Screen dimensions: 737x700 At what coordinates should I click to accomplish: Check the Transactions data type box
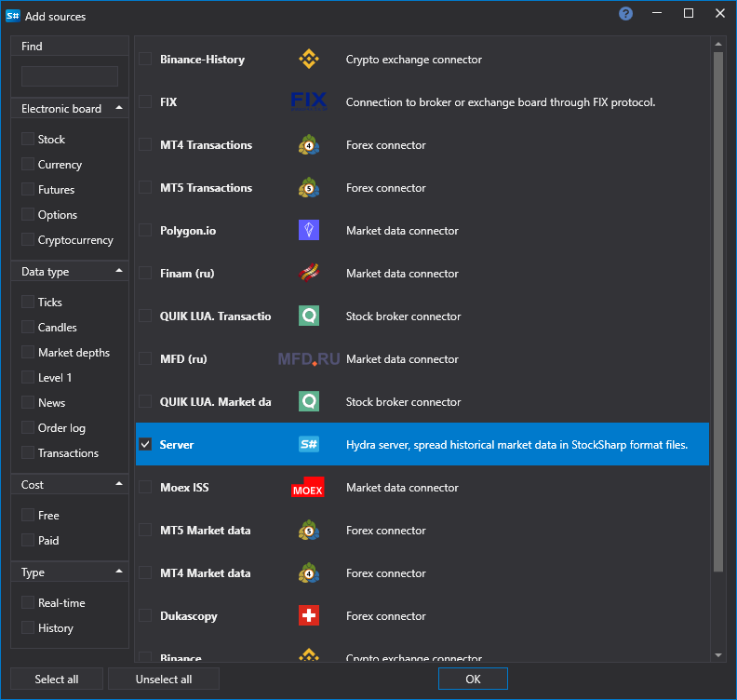(x=28, y=452)
